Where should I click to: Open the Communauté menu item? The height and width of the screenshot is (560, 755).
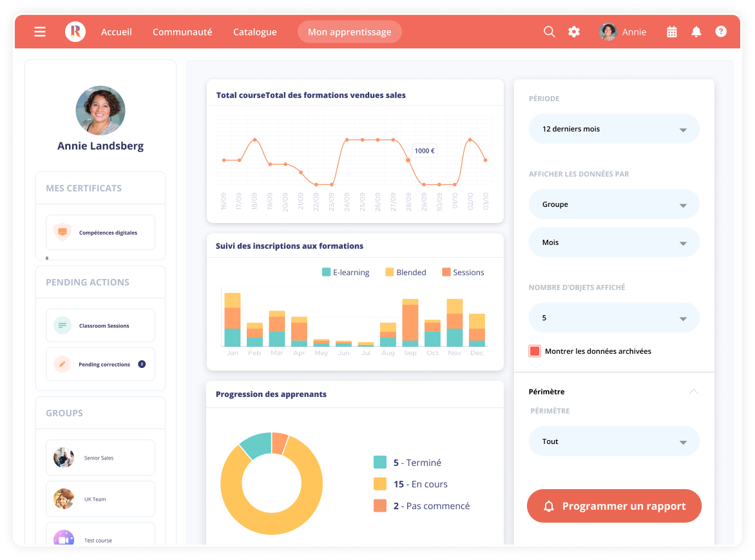[182, 32]
